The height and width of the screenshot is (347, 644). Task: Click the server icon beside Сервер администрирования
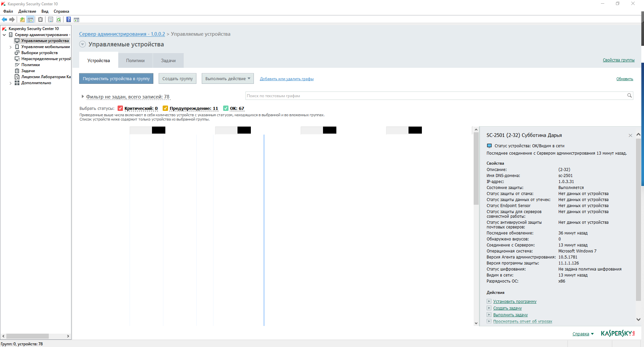coord(11,35)
